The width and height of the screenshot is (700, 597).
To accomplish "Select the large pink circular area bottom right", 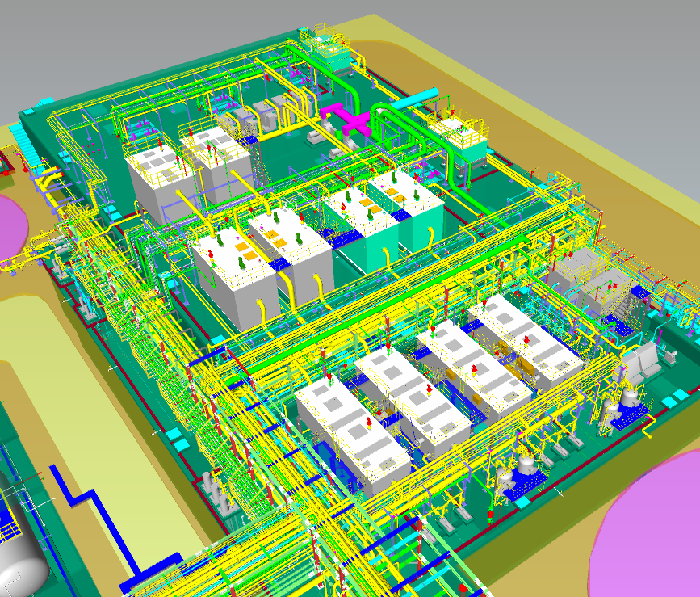I will coord(646,526).
